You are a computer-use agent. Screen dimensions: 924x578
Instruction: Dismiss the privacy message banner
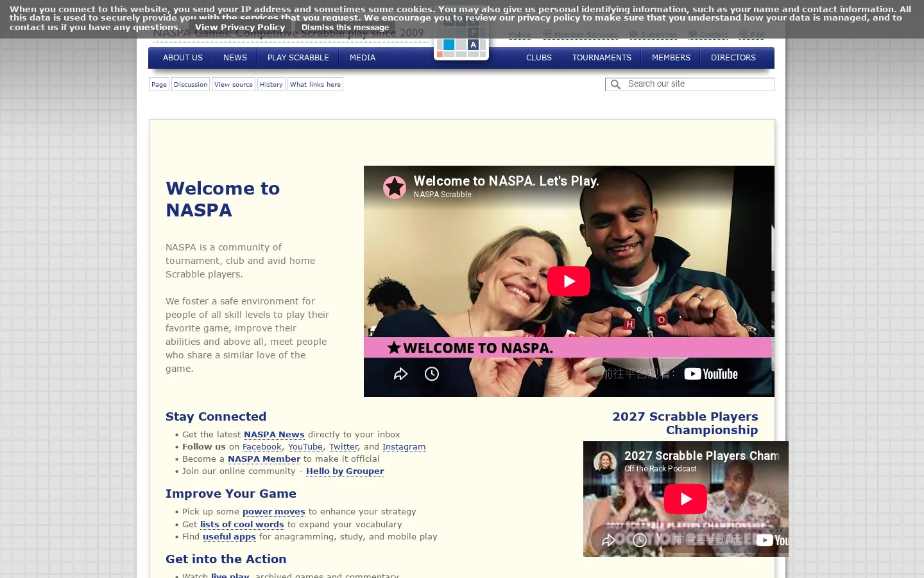[345, 28]
